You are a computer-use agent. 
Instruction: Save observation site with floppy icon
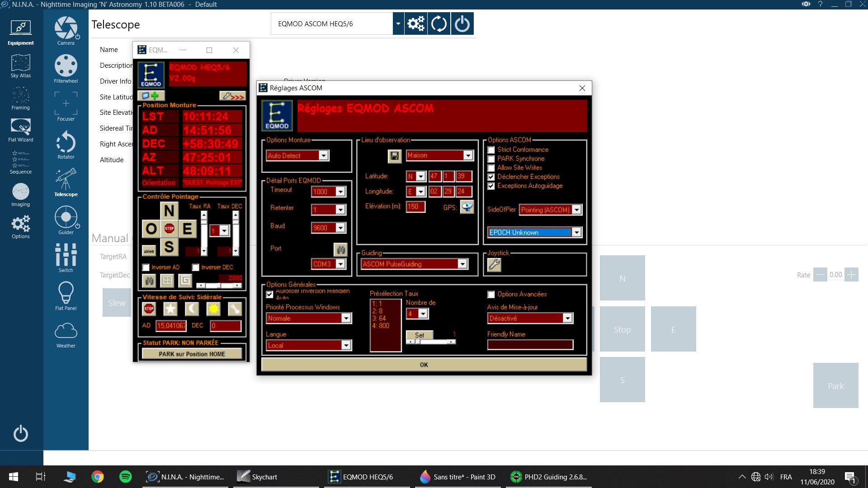click(x=394, y=156)
